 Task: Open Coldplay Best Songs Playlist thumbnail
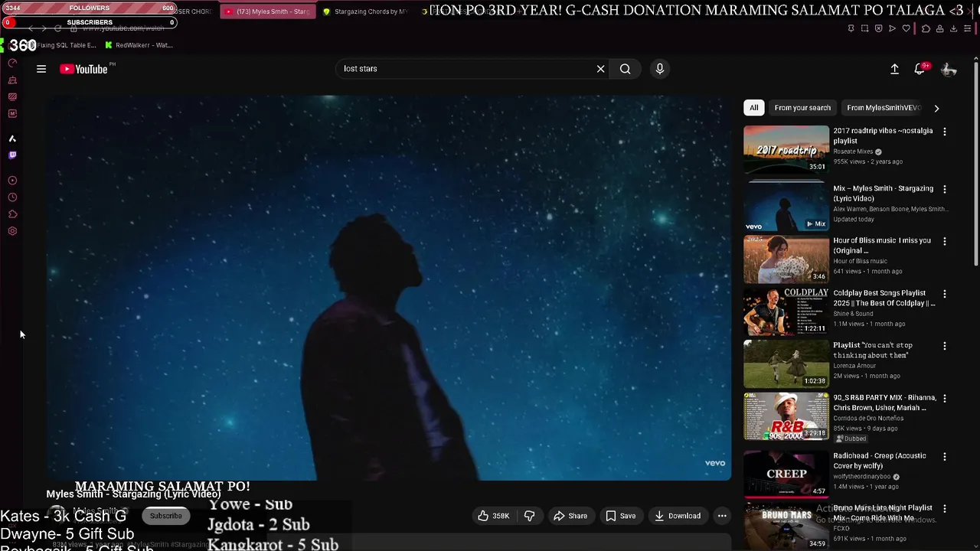[x=786, y=311]
